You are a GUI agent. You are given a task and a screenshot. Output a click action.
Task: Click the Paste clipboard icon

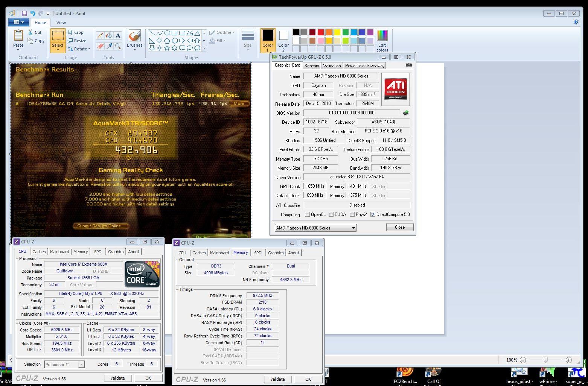[x=18, y=35]
